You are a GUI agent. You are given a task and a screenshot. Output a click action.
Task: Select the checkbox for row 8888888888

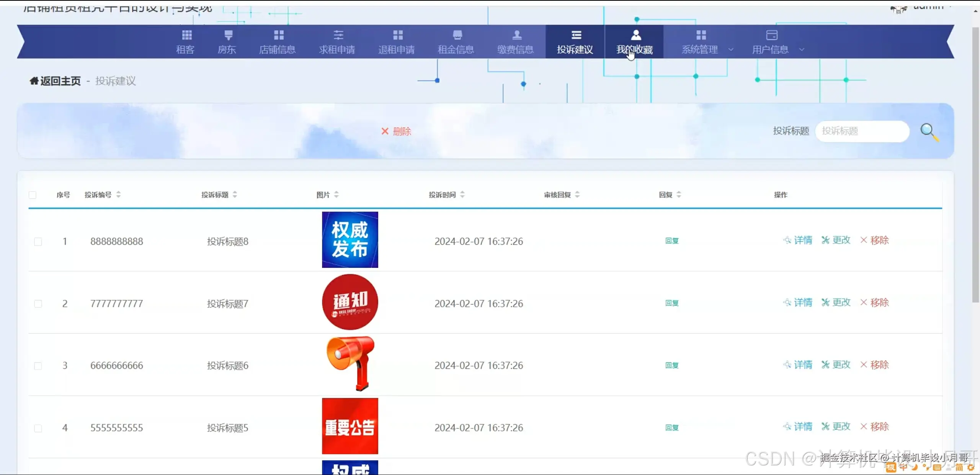point(38,241)
